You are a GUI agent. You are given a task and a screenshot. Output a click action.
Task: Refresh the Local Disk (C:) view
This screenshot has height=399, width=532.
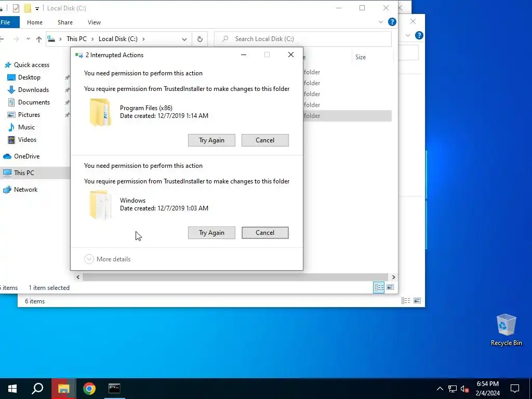tap(200, 39)
